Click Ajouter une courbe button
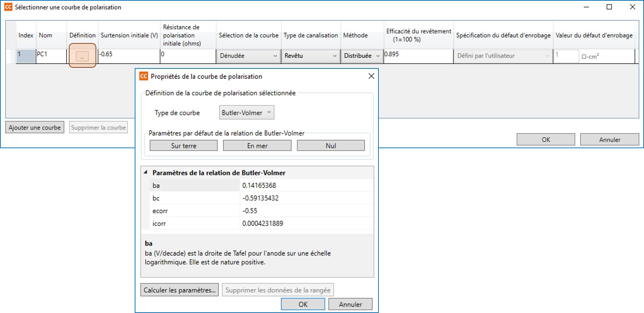 point(35,127)
